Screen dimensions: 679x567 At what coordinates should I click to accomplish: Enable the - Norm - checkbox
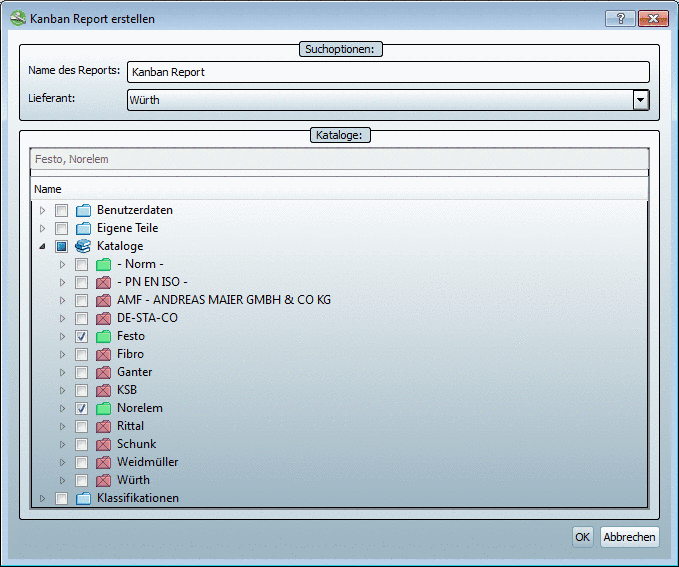tap(81, 264)
